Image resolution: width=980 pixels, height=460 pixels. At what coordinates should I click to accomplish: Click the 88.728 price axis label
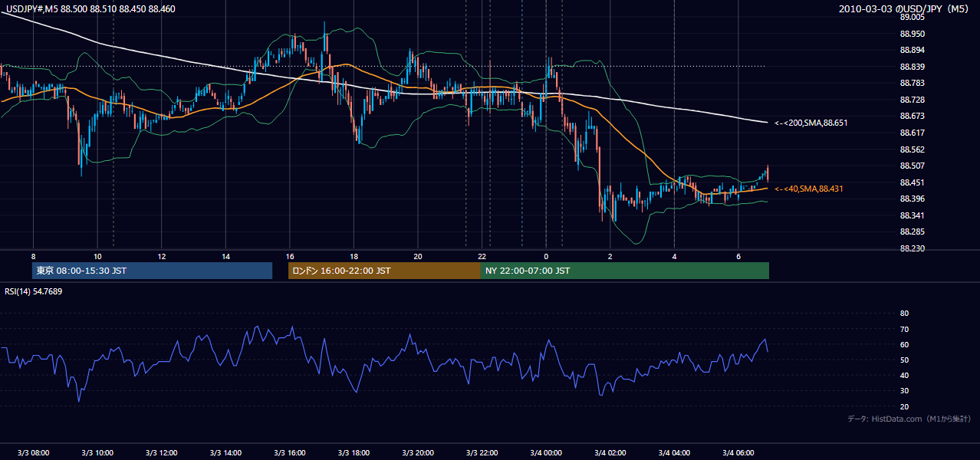click(x=913, y=100)
